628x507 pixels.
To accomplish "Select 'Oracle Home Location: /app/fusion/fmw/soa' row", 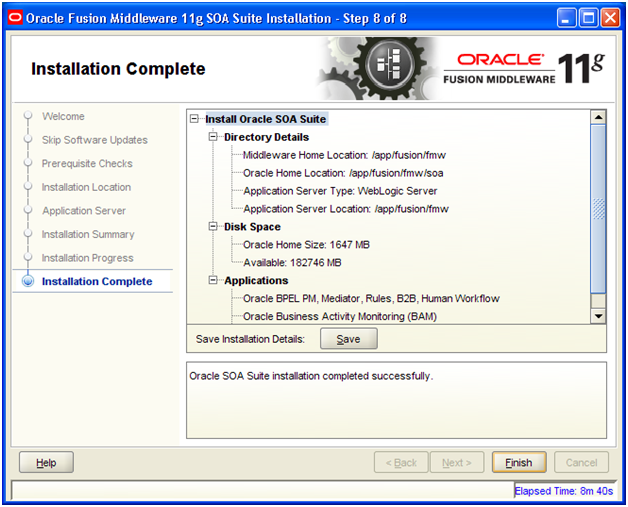I will [x=343, y=173].
